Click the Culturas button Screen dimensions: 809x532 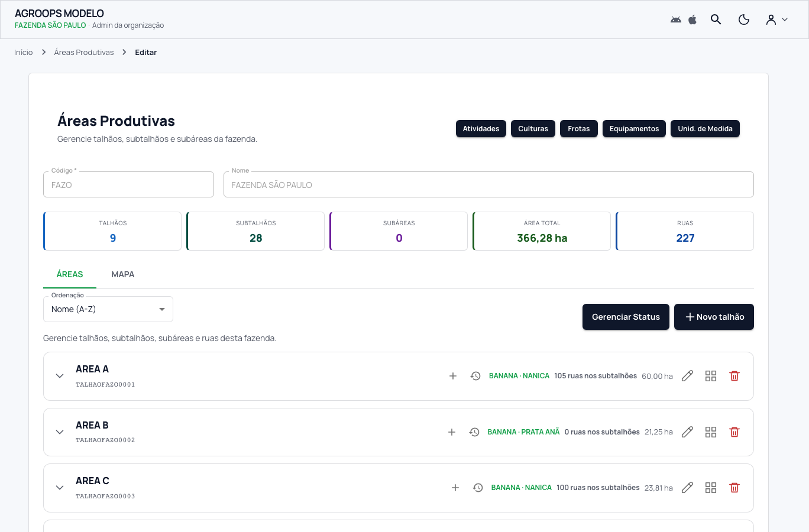pos(533,129)
